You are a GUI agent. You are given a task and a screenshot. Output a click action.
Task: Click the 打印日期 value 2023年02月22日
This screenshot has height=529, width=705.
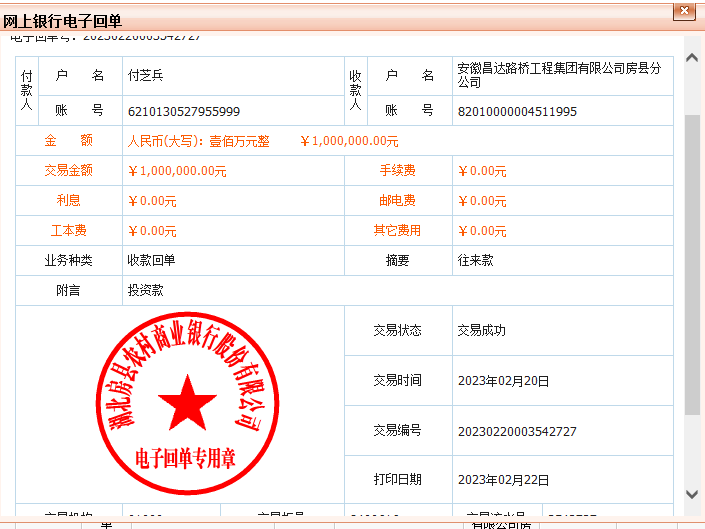pyautogui.click(x=503, y=480)
